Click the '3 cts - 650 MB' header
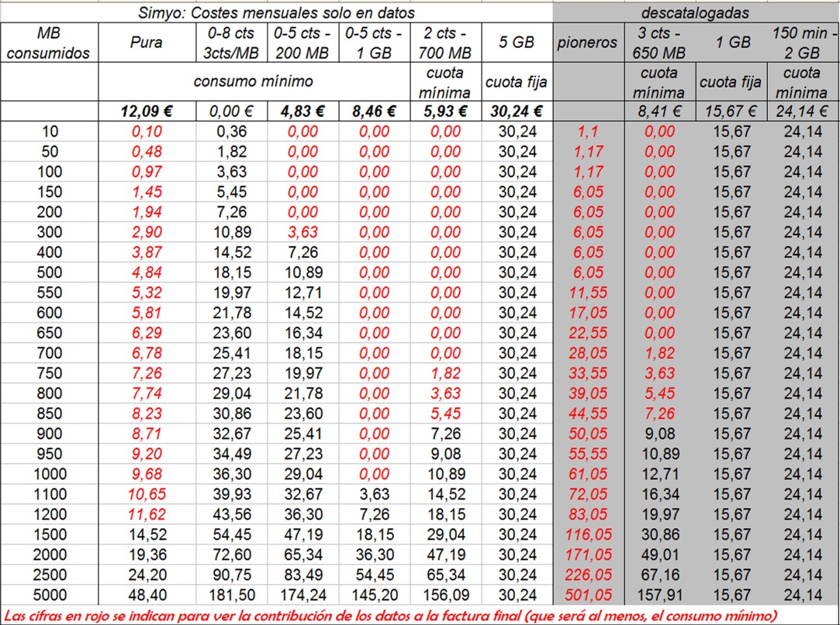 [659, 43]
